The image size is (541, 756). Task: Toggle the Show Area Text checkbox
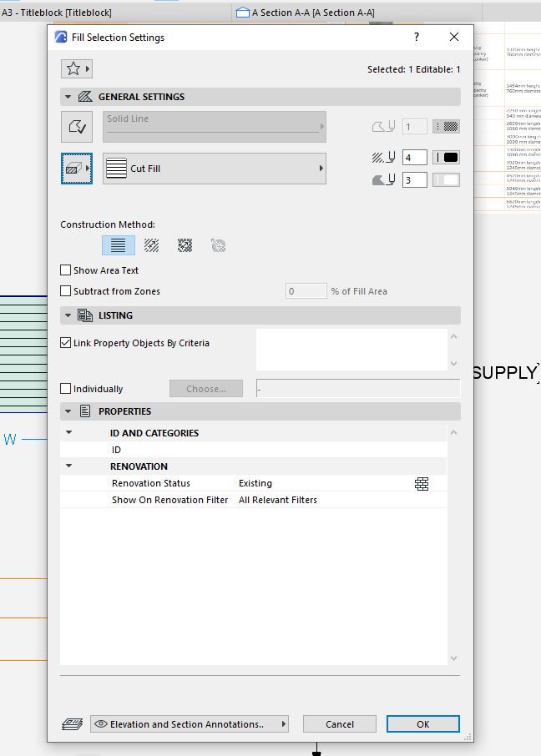[x=66, y=270]
